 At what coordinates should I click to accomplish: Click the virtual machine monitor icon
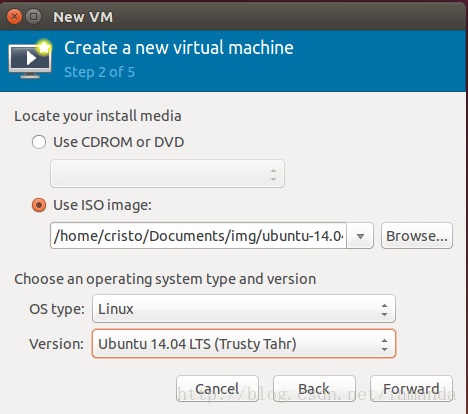(30, 59)
